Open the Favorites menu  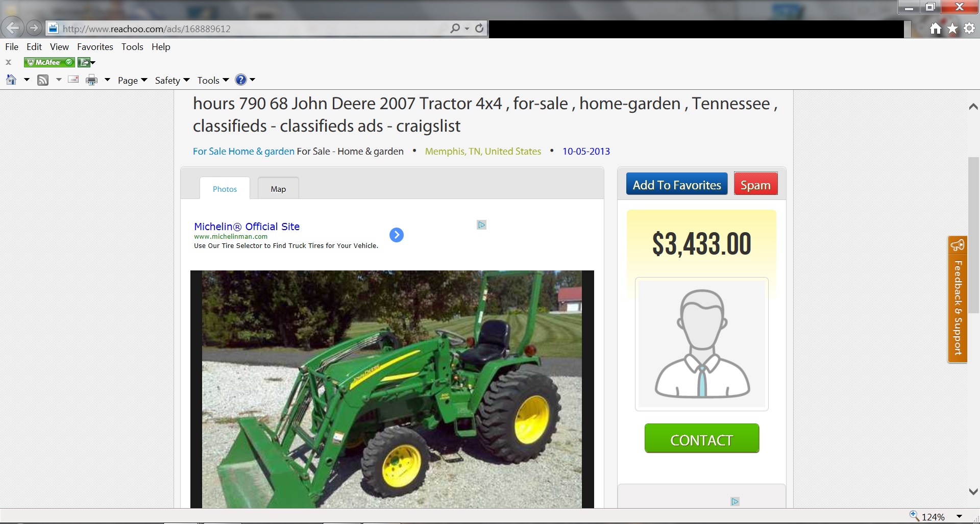coord(95,47)
